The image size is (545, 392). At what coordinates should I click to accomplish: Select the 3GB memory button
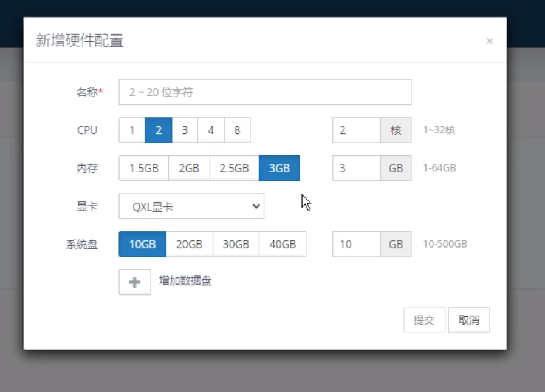[279, 169]
